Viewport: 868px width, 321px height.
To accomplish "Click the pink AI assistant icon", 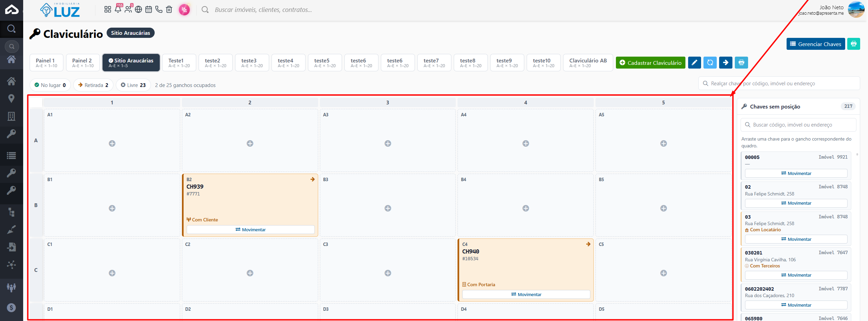I will coord(184,10).
